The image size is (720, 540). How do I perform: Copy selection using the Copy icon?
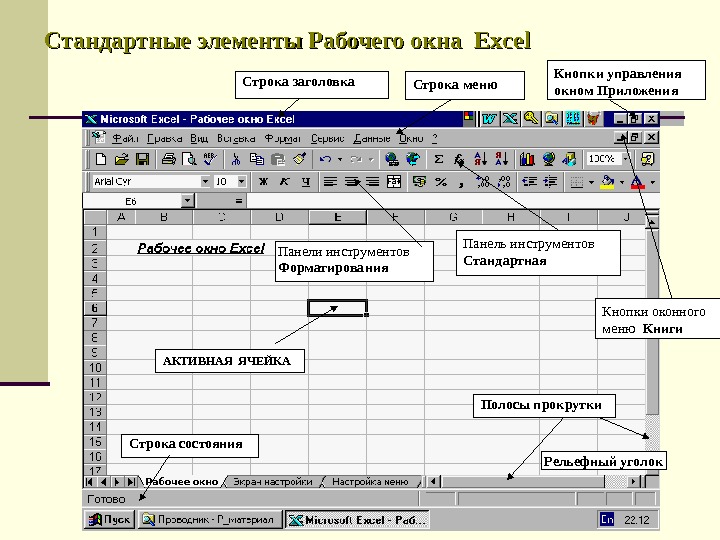257,159
